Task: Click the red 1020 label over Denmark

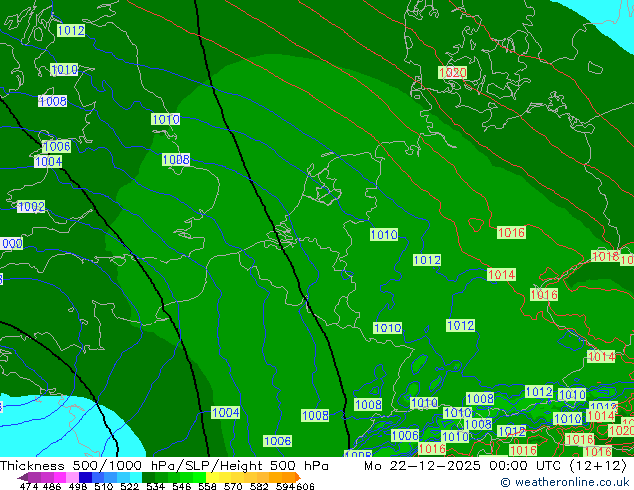Action: pyautogui.click(x=453, y=73)
